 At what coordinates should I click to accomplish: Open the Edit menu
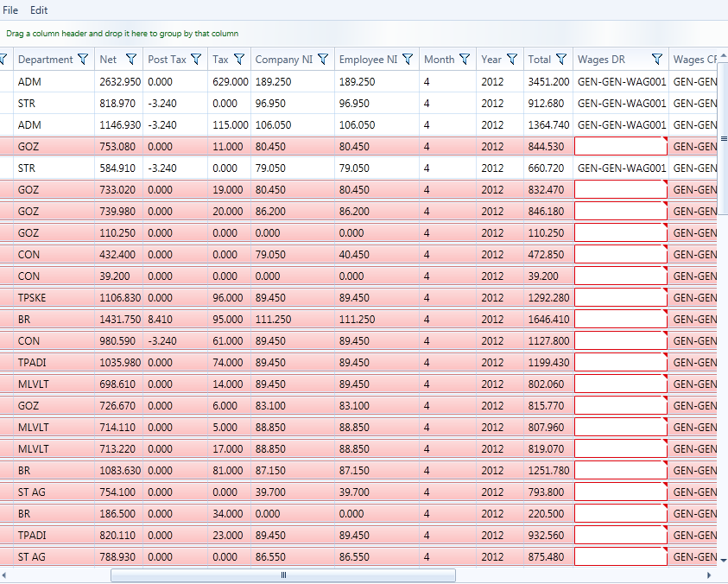coord(39,10)
